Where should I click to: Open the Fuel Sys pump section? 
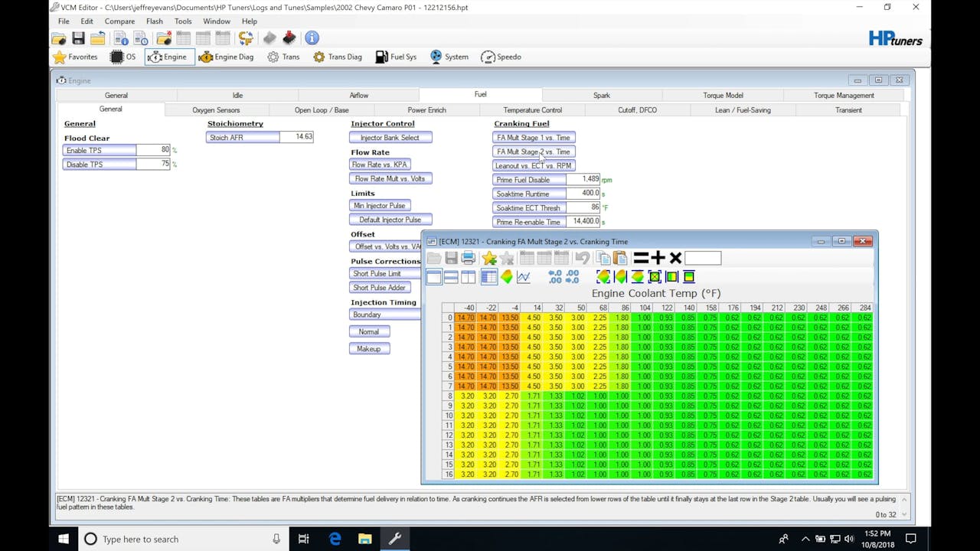coord(396,57)
